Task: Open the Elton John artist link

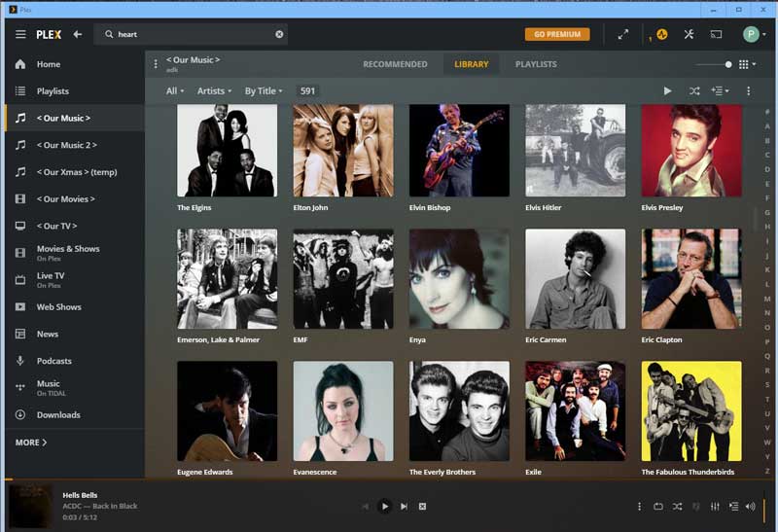Action: click(x=310, y=207)
